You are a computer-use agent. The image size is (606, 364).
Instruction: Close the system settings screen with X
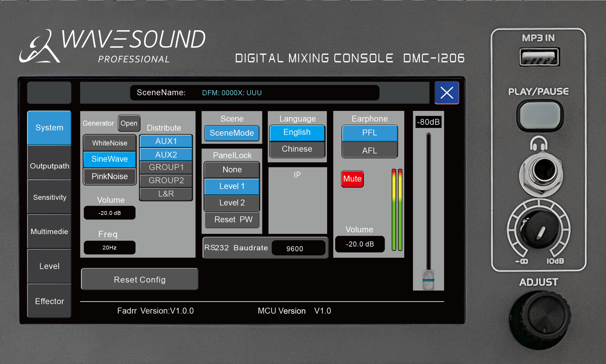click(x=447, y=93)
